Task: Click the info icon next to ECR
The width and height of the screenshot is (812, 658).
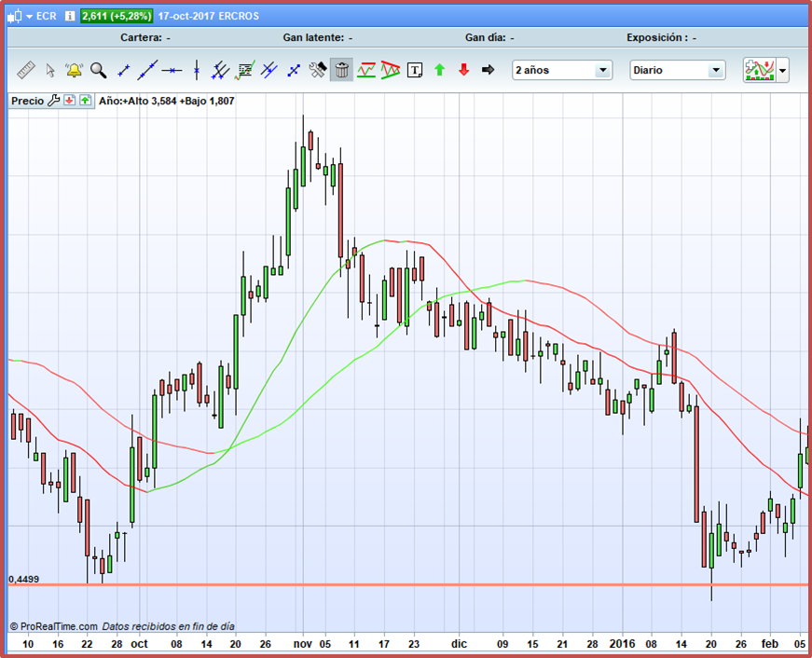Action: (x=70, y=16)
